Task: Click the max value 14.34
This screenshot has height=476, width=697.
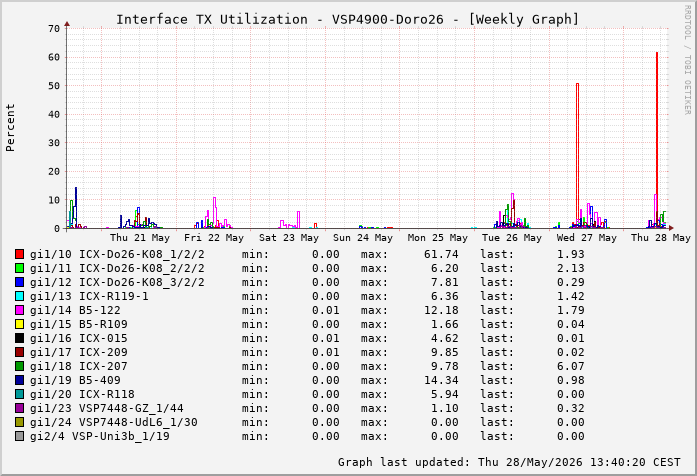Action: tap(441, 380)
